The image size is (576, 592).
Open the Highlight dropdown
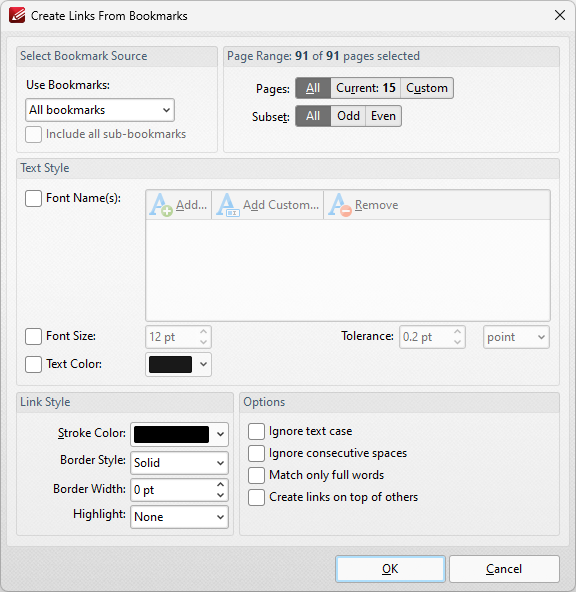[x=179, y=517]
